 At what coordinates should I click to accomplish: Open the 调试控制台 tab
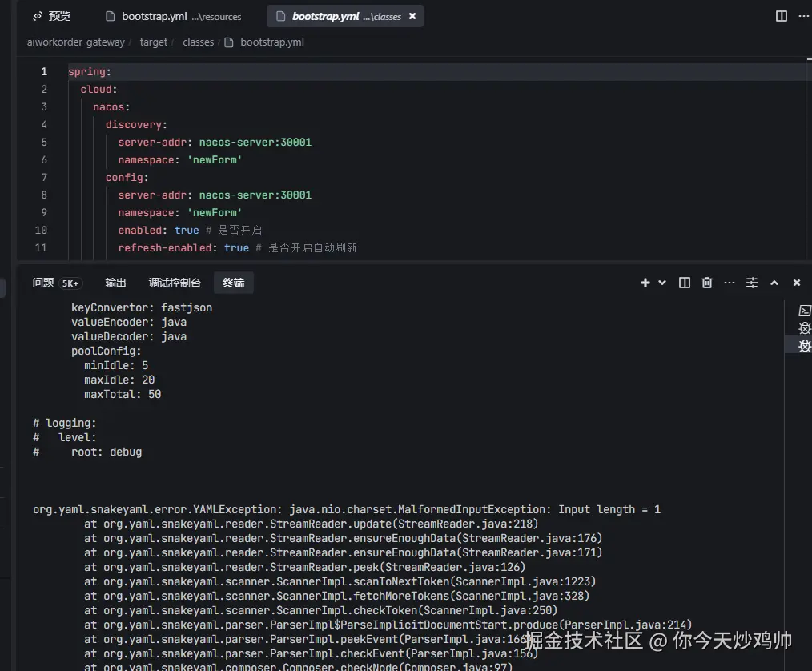[x=174, y=282]
